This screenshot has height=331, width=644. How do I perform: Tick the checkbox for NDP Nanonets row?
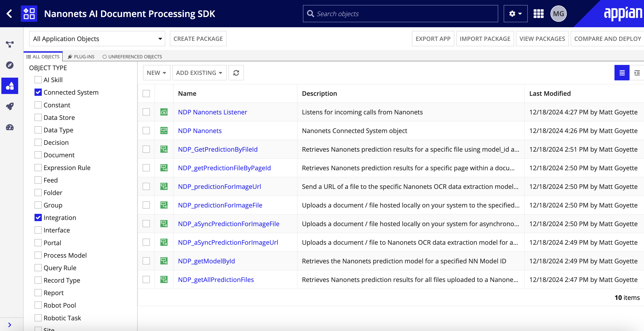[x=146, y=131]
